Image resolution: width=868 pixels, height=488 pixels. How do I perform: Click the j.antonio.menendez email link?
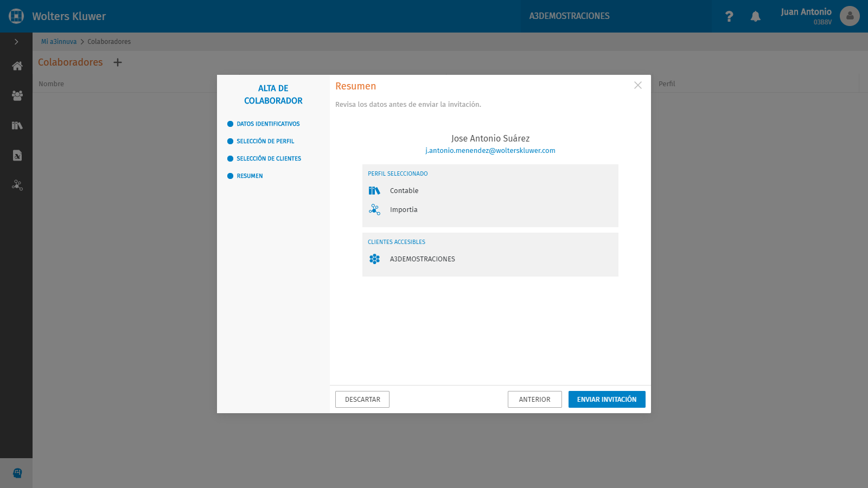490,151
